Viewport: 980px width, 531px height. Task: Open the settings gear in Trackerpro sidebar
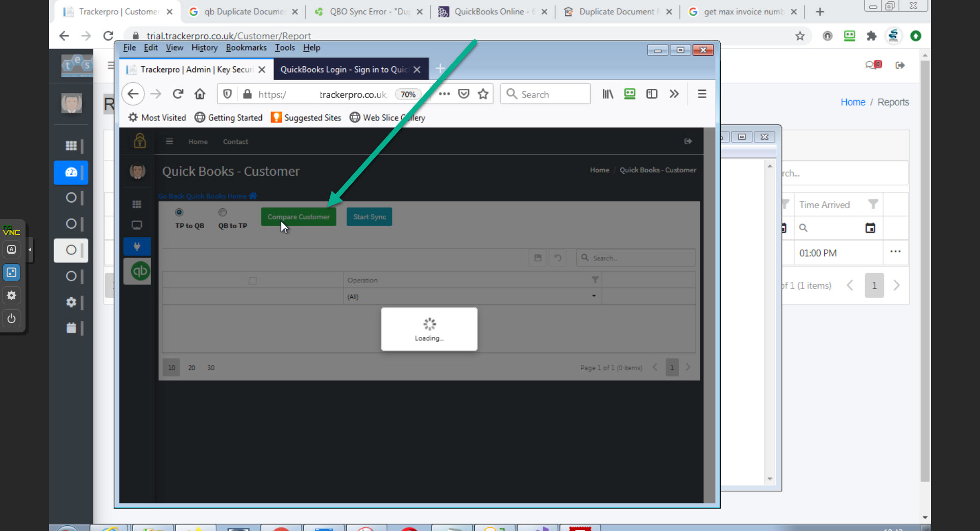71,302
